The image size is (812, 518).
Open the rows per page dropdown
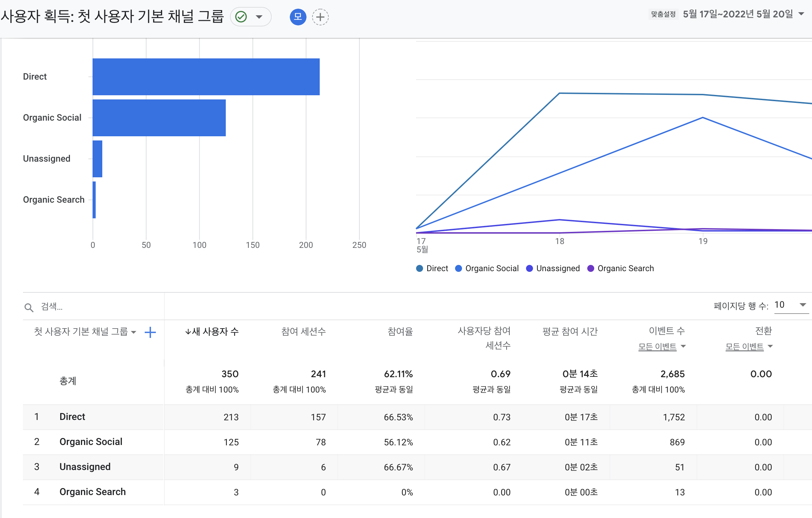pos(803,305)
